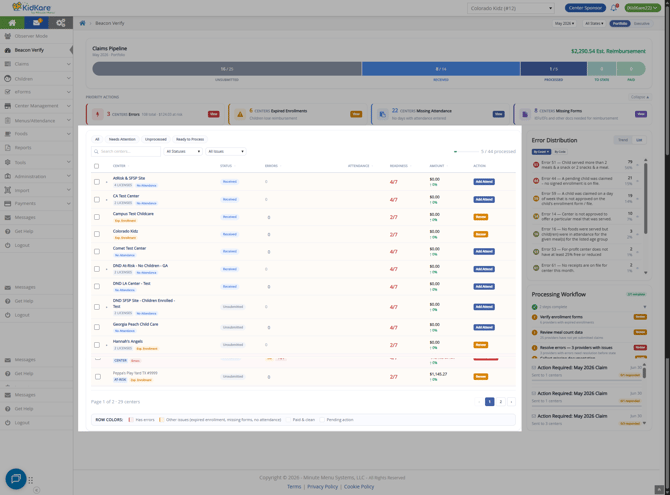Click Add Attend button for AtRisk & SFSP Site

click(484, 182)
